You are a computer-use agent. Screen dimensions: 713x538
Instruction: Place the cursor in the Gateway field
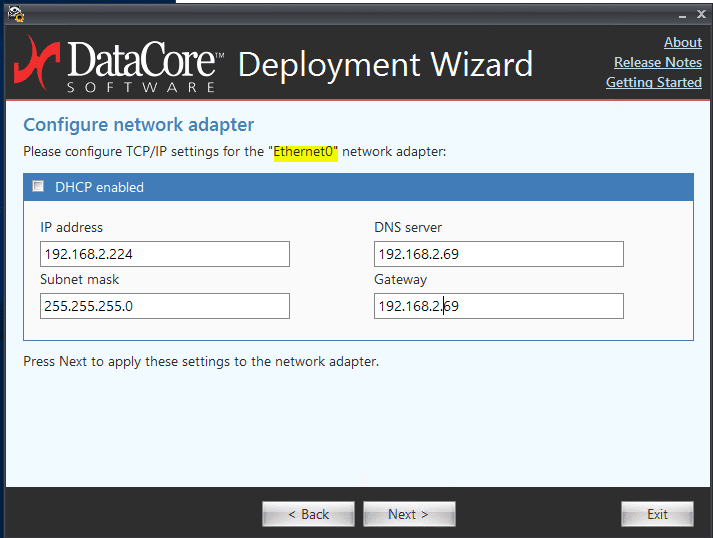[498, 306]
